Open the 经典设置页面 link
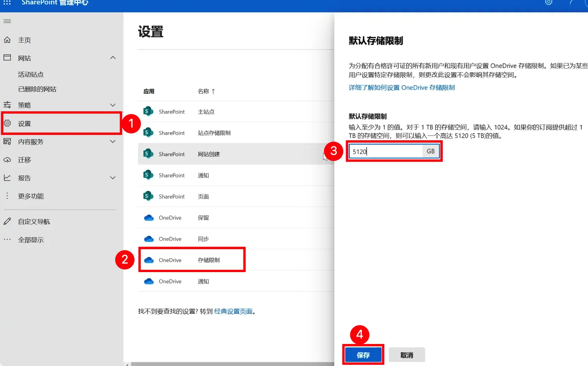This screenshot has width=588, height=366. click(x=233, y=311)
